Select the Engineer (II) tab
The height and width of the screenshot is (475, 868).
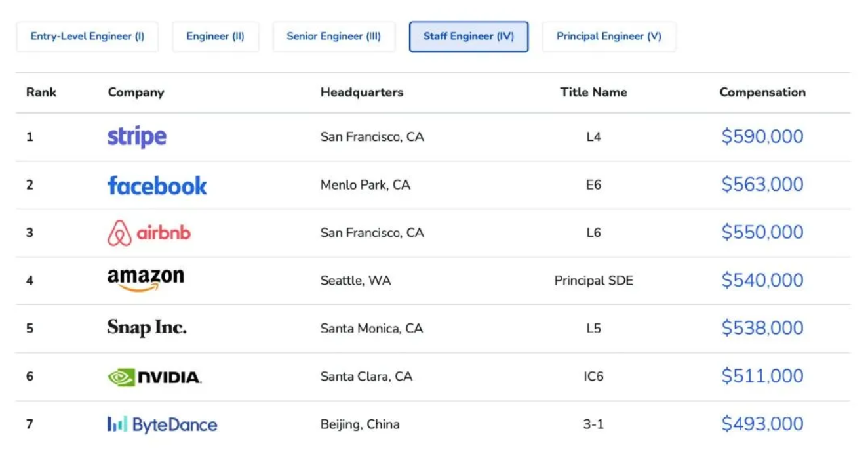tap(215, 37)
